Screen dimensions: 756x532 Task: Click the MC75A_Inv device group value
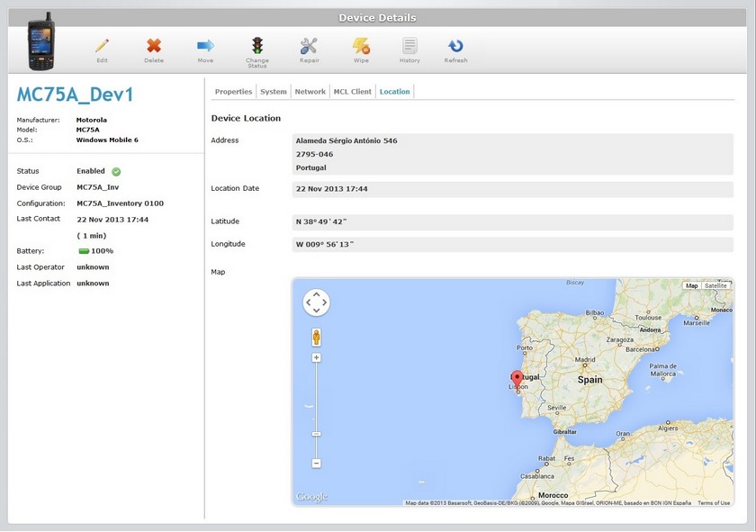(x=98, y=187)
